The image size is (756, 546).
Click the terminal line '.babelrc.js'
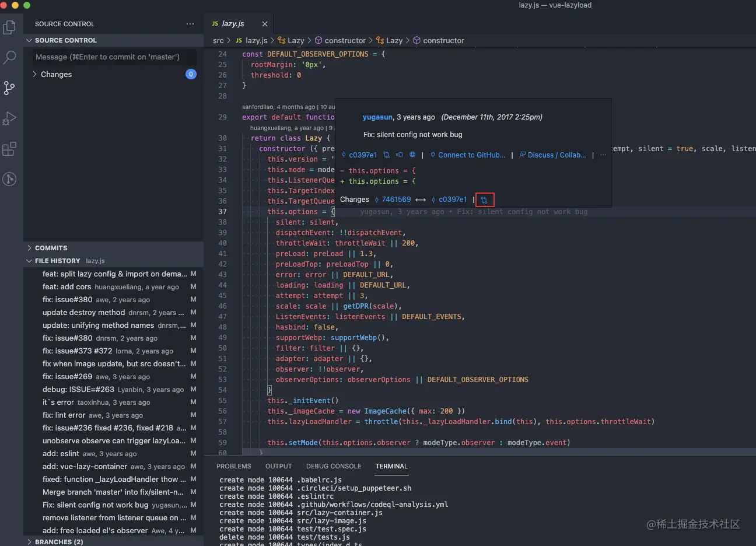(x=281, y=480)
